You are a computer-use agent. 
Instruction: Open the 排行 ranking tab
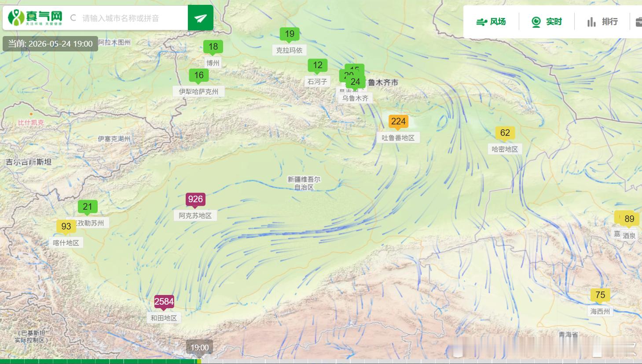(x=602, y=22)
